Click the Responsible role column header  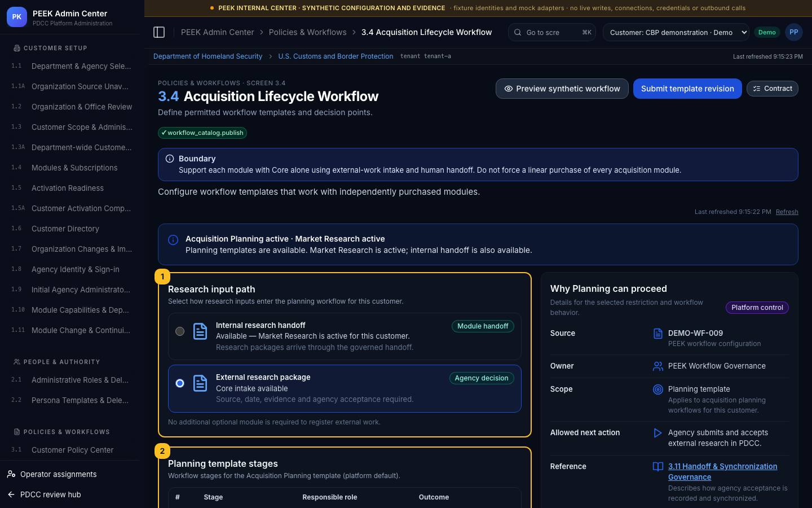(330, 497)
